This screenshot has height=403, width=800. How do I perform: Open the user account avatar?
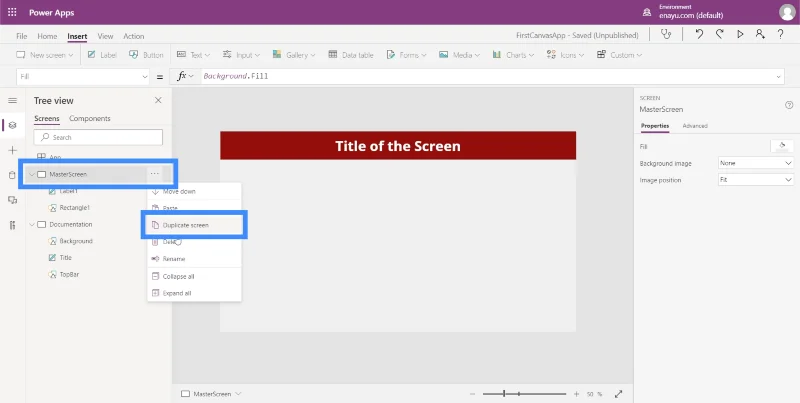[787, 12]
